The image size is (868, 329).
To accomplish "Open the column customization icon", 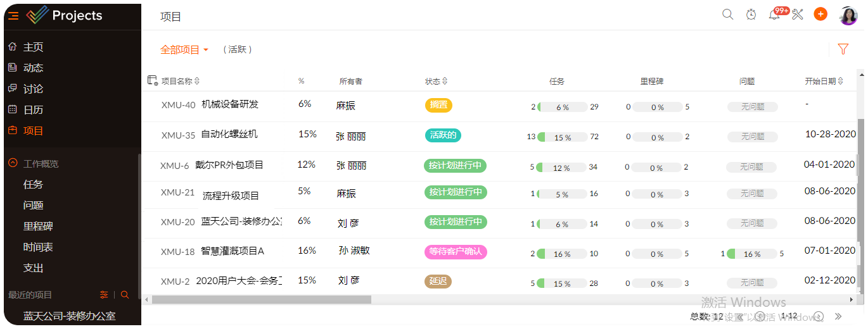I will (152, 80).
